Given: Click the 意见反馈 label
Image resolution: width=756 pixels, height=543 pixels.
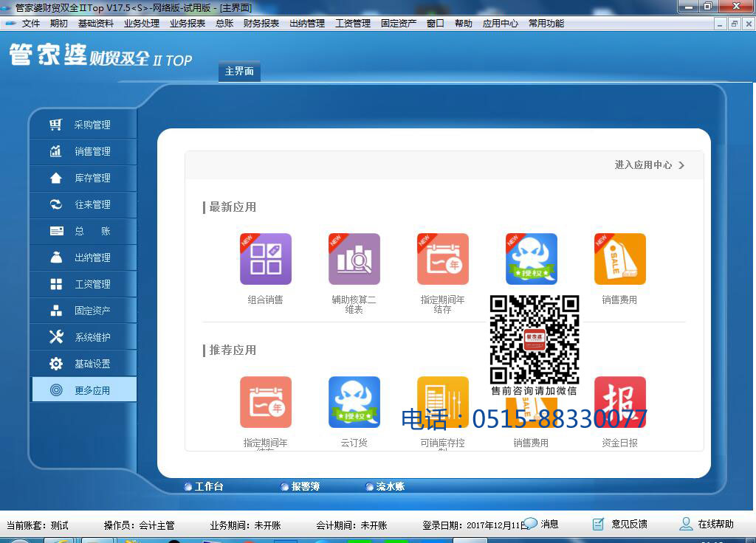Looking at the screenshot, I should [x=629, y=524].
